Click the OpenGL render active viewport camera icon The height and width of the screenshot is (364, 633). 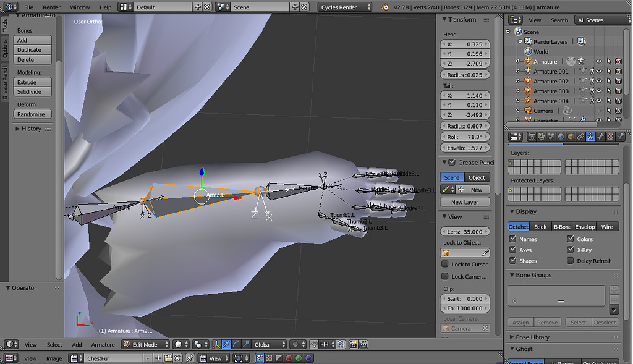click(x=353, y=345)
